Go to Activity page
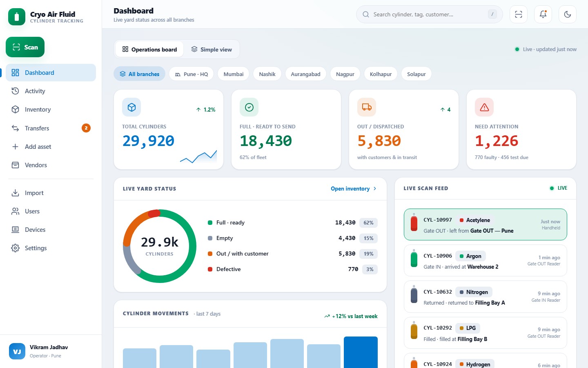 51,91
